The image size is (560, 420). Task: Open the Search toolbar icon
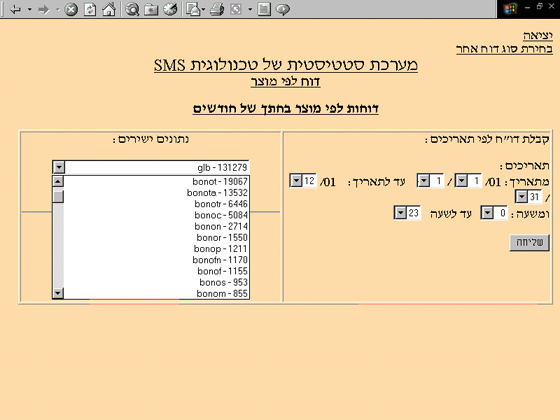[x=132, y=9]
